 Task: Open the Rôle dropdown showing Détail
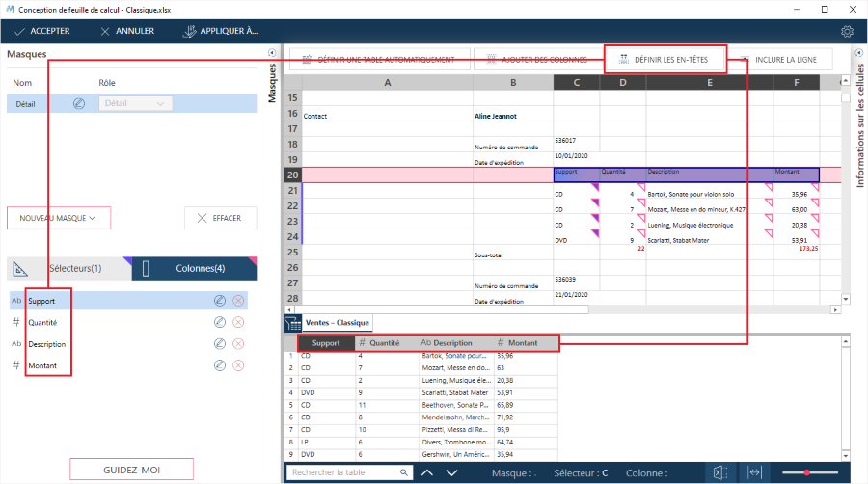[x=136, y=104]
